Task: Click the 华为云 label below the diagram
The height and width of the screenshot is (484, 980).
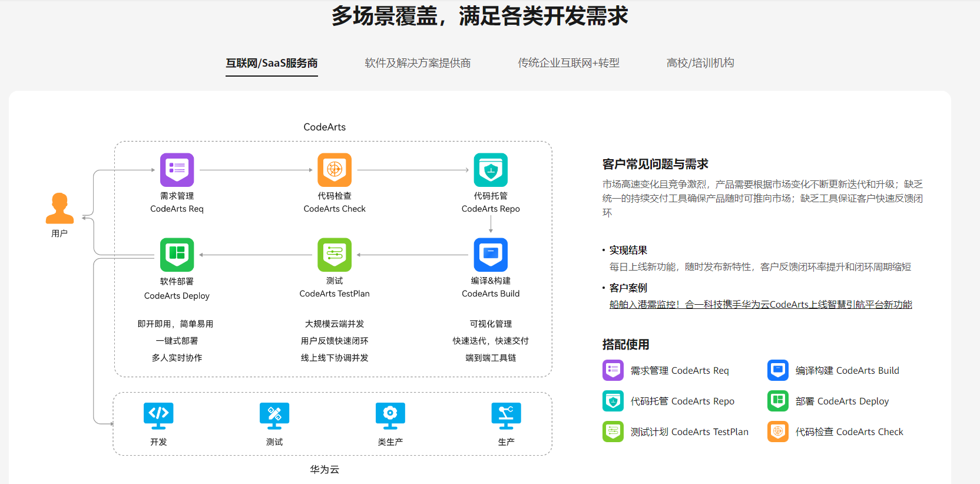Action: click(x=325, y=469)
